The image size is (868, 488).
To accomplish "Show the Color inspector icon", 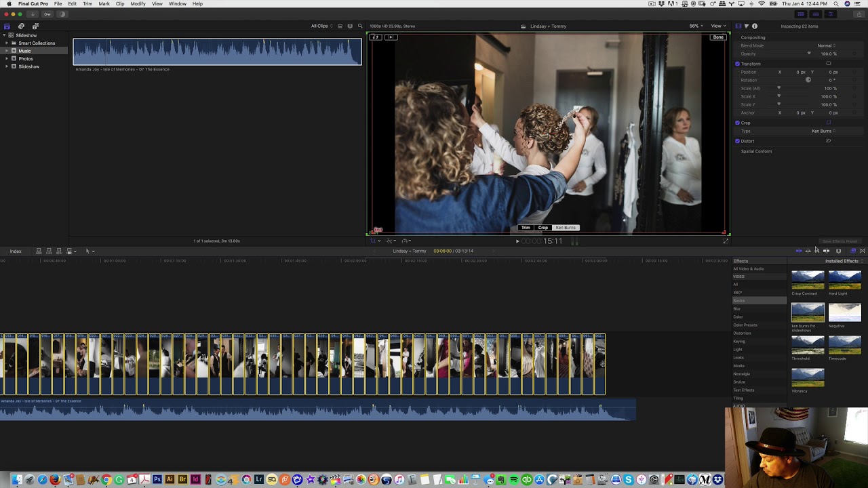I will click(x=747, y=26).
